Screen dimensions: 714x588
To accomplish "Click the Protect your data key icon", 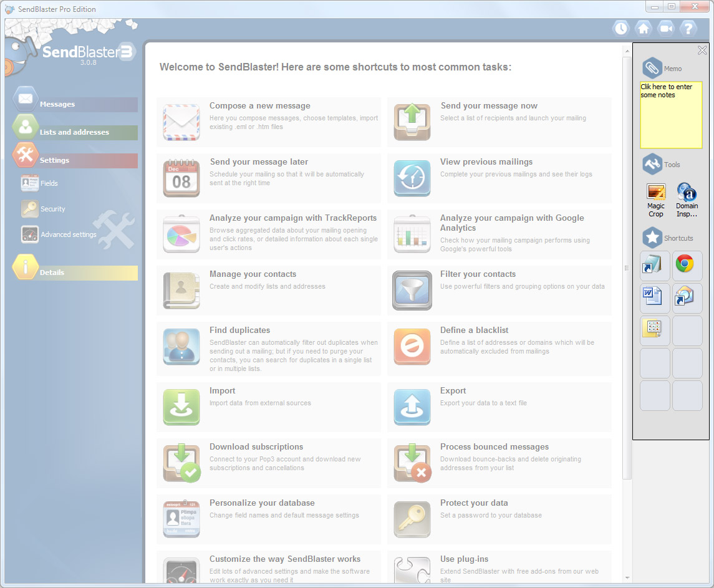I will (x=412, y=519).
